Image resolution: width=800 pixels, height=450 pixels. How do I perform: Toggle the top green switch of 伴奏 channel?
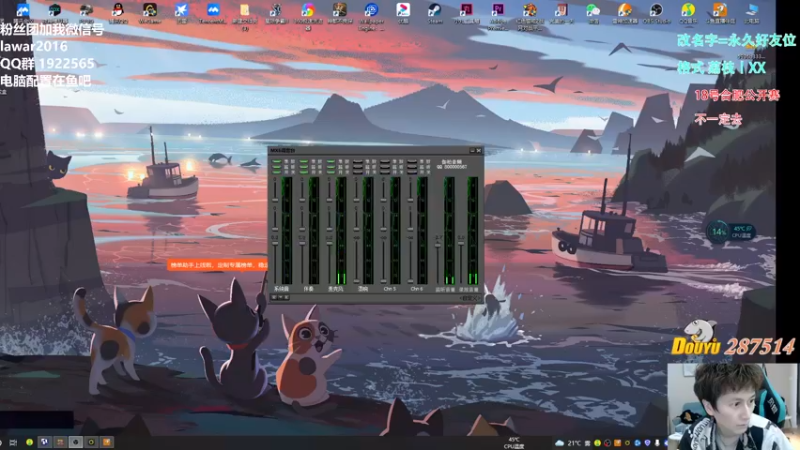pyautogui.click(x=304, y=161)
